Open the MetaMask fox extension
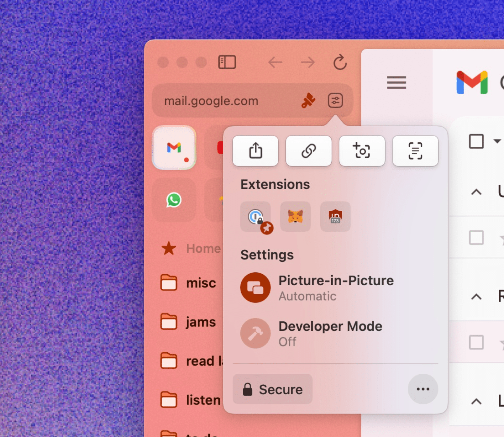504x437 pixels. tap(295, 217)
